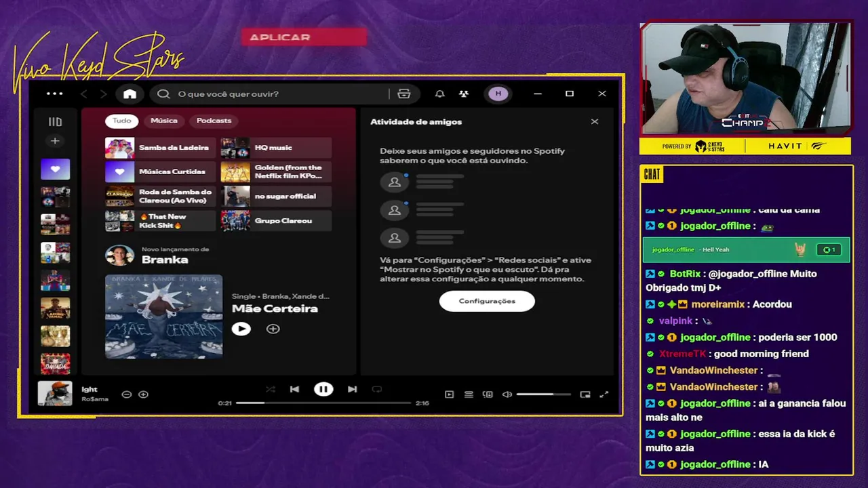Open the mini player
The image size is (868, 488).
click(x=585, y=394)
